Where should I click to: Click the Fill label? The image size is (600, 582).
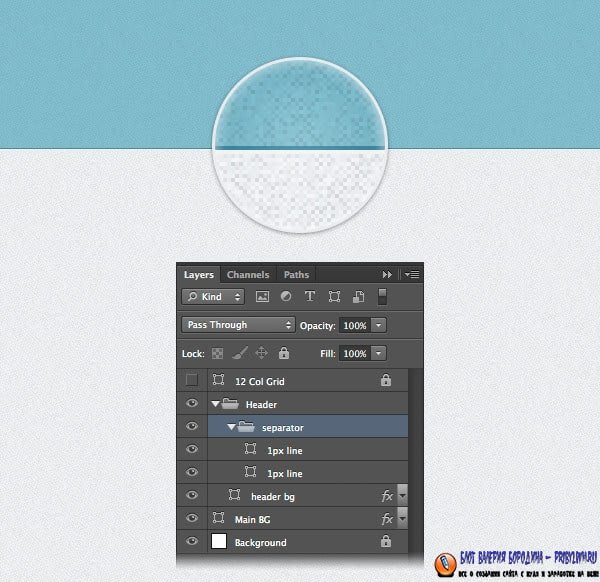[x=328, y=354]
